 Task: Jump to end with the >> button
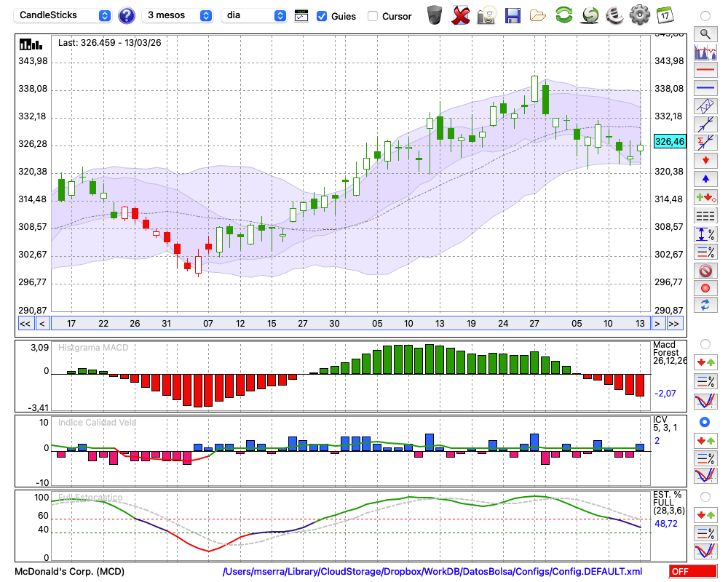tap(674, 324)
